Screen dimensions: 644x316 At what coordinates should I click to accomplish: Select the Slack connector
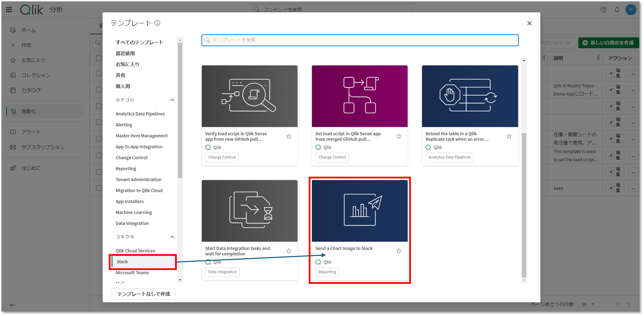[143, 262]
